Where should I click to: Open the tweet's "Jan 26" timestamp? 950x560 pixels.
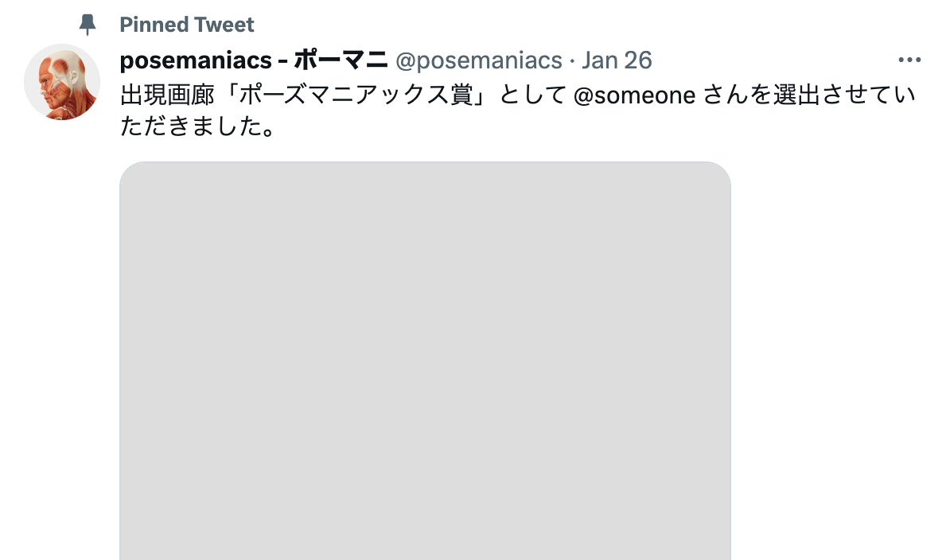coord(617,60)
